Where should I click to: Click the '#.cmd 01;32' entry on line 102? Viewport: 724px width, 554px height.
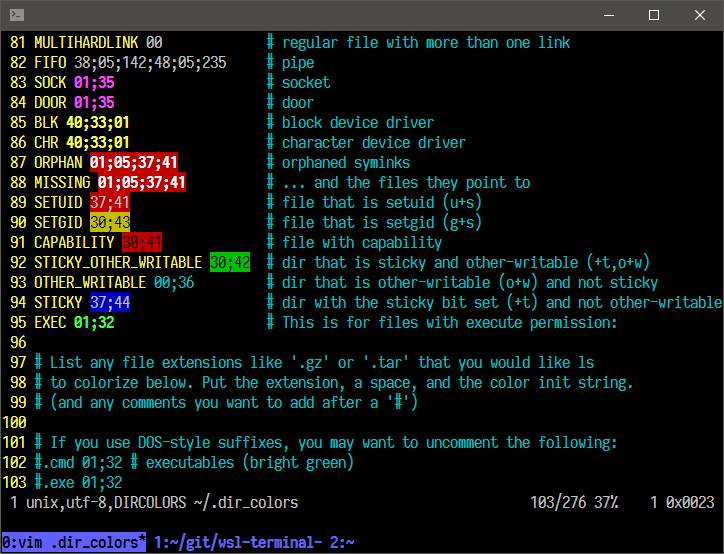tap(78, 462)
